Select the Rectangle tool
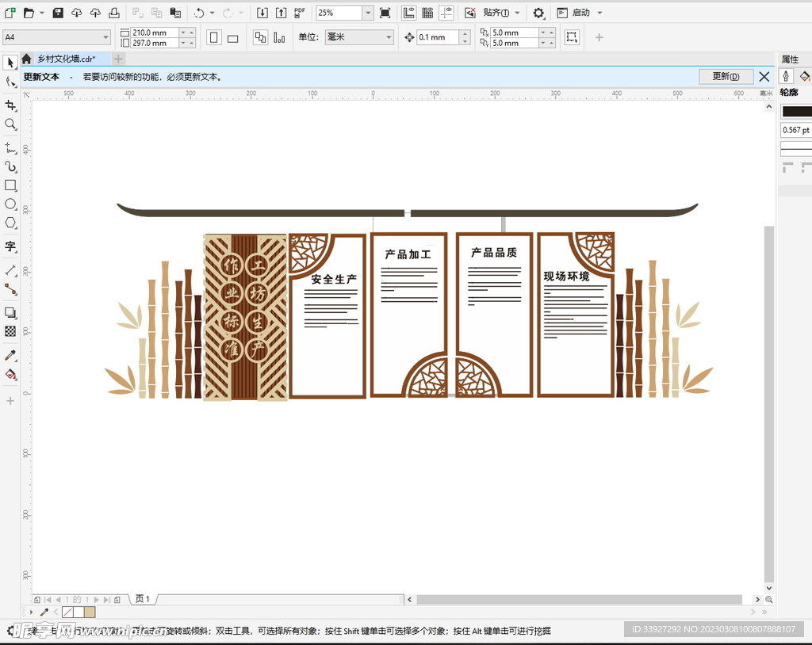812x645 pixels. [10, 185]
